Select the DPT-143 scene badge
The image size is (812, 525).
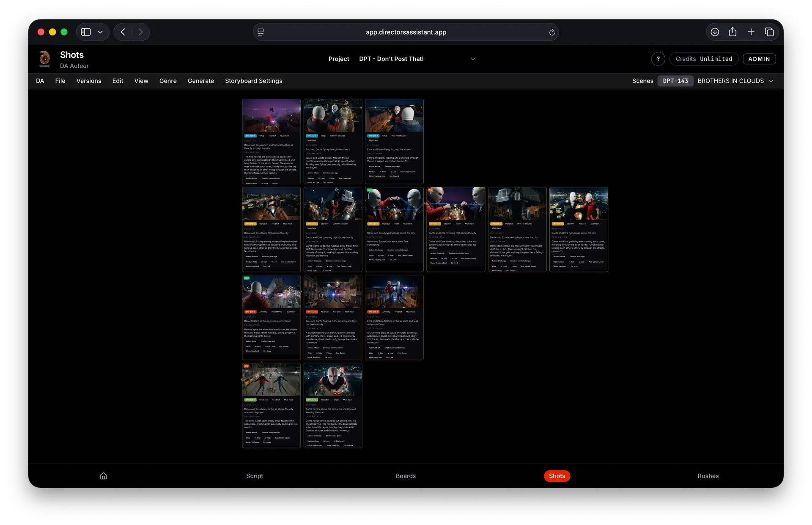675,81
